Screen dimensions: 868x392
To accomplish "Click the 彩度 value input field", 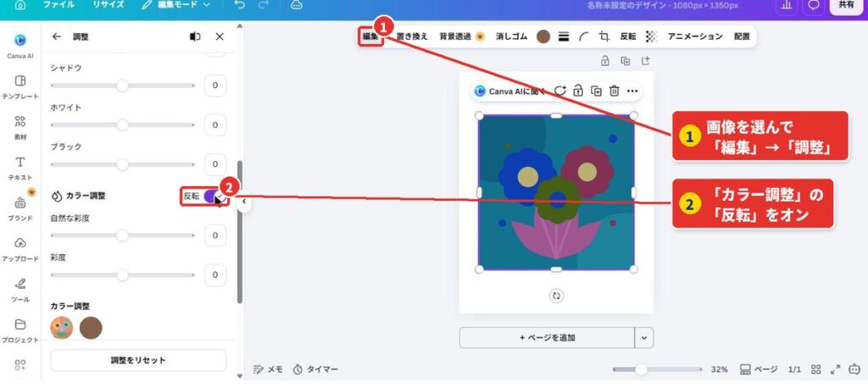I will point(214,275).
